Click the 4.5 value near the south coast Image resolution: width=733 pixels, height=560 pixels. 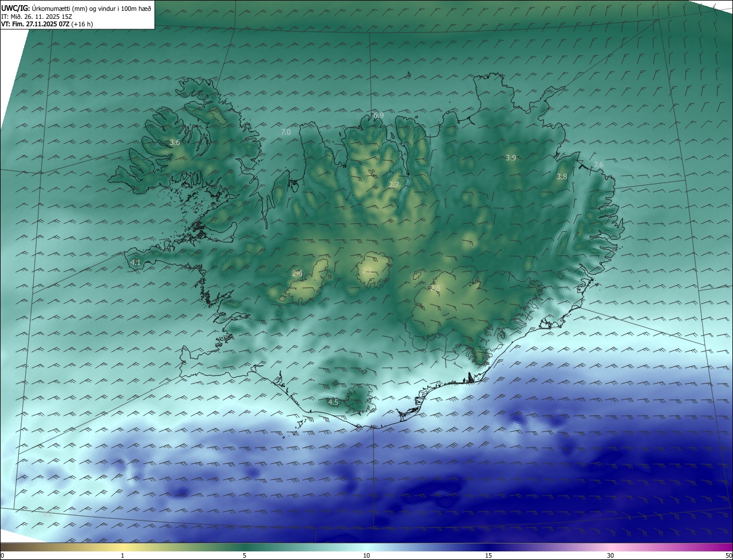pos(333,402)
